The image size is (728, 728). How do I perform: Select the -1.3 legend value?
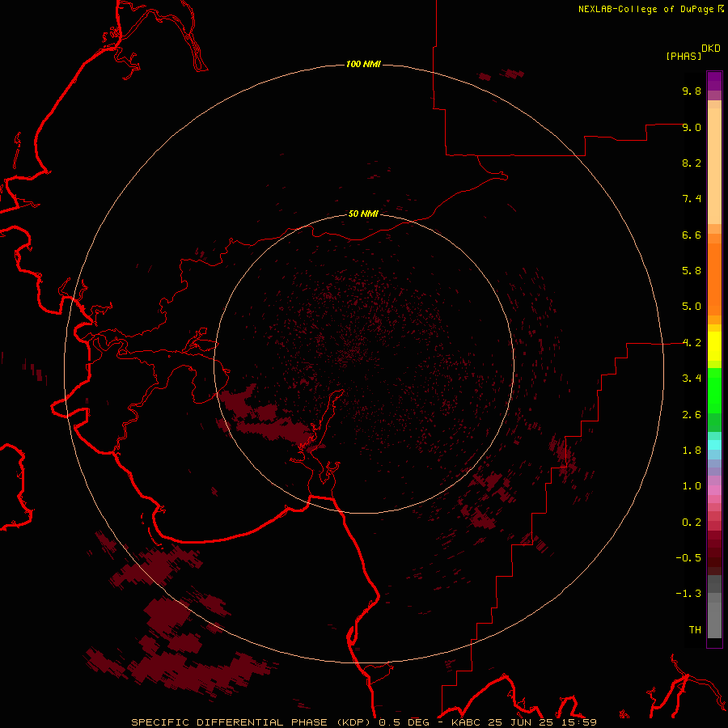(688, 594)
